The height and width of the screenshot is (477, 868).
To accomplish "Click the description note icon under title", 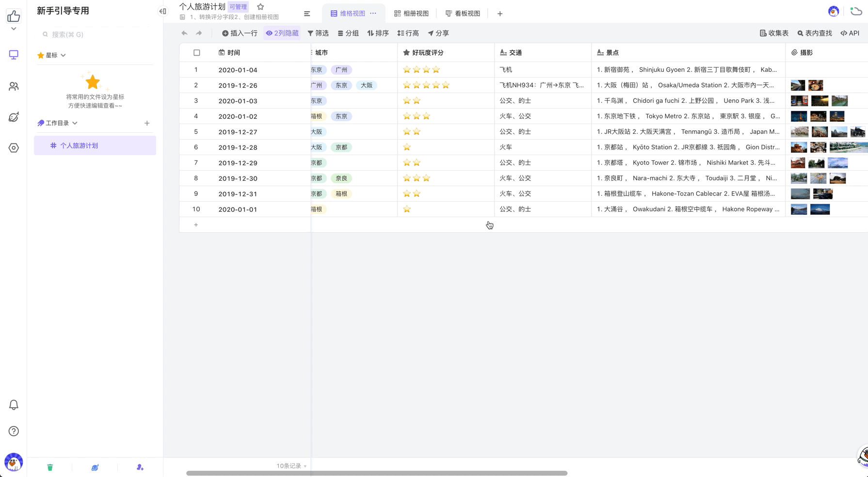I will [x=182, y=17].
